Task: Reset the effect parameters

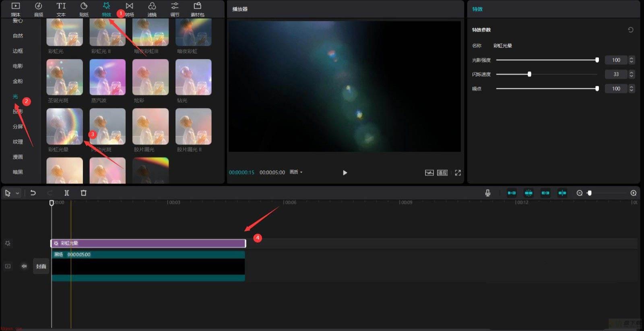Action: pyautogui.click(x=631, y=30)
